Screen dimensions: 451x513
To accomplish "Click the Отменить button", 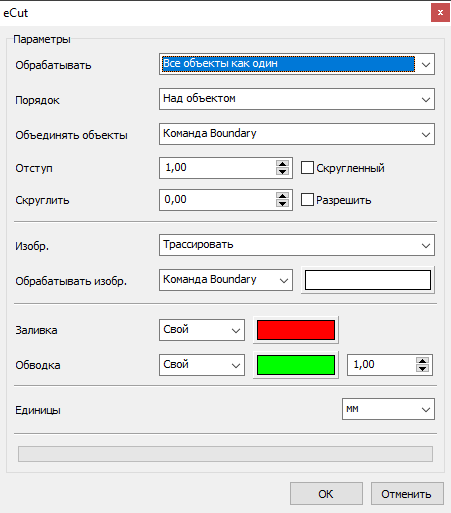I will [x=407, y=494].
